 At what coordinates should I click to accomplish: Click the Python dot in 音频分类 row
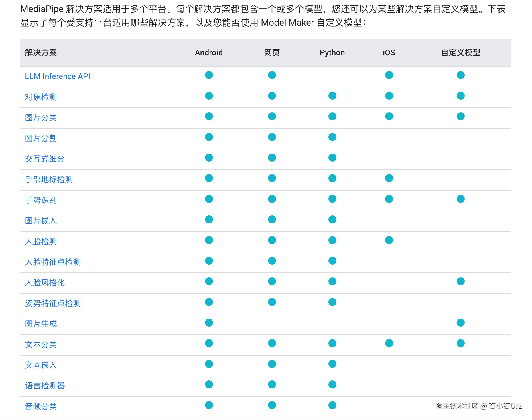pos(332,405)
